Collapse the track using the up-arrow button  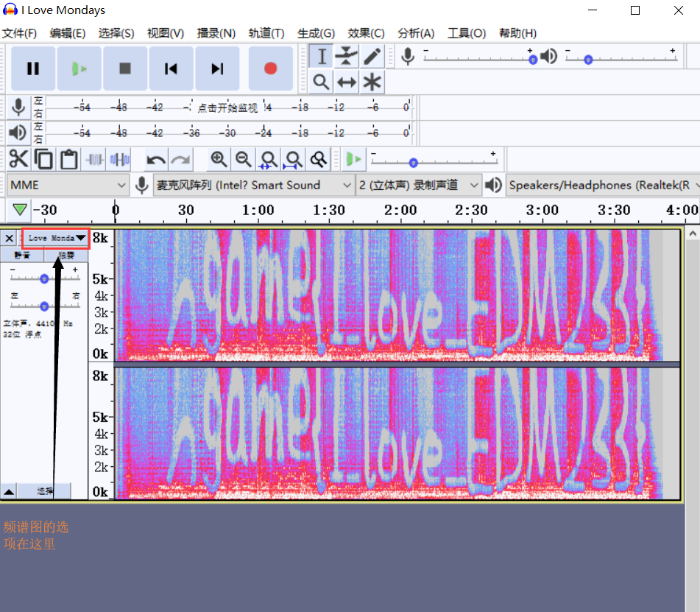[x=9, y=491]
